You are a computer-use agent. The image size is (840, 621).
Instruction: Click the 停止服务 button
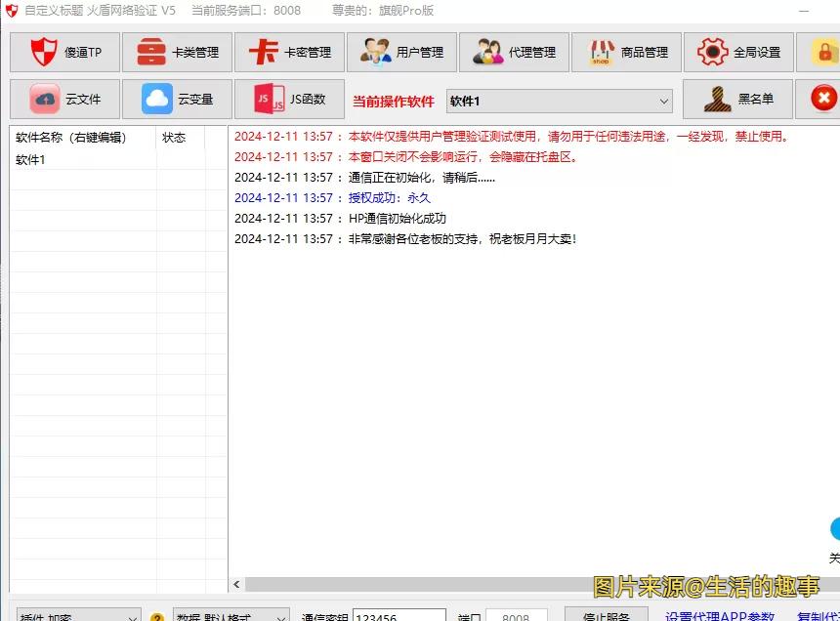click(607, 616)
